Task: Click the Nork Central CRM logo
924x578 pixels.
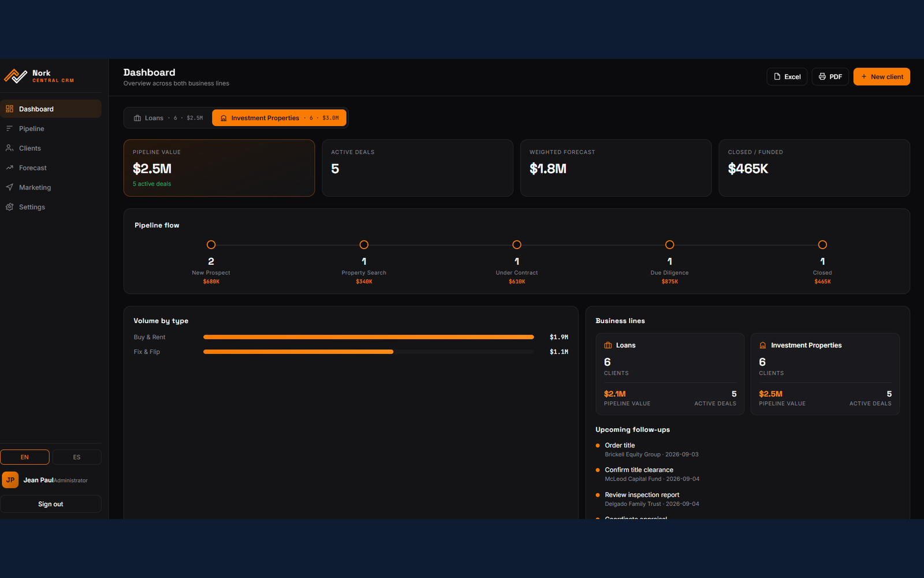Action: [16, 76]
